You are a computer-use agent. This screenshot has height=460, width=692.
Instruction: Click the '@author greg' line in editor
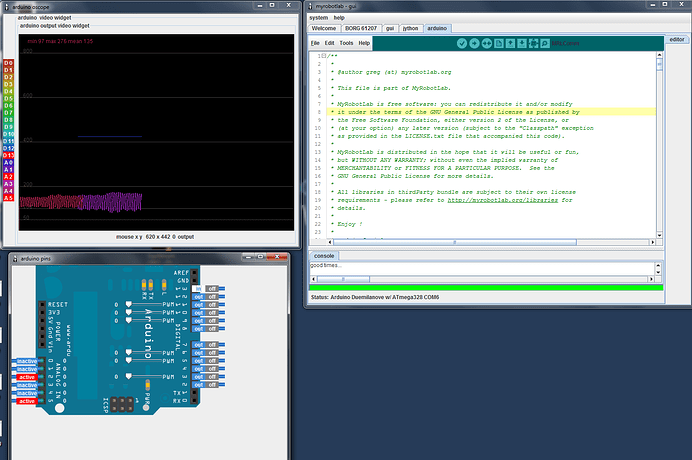click(394, 72)
